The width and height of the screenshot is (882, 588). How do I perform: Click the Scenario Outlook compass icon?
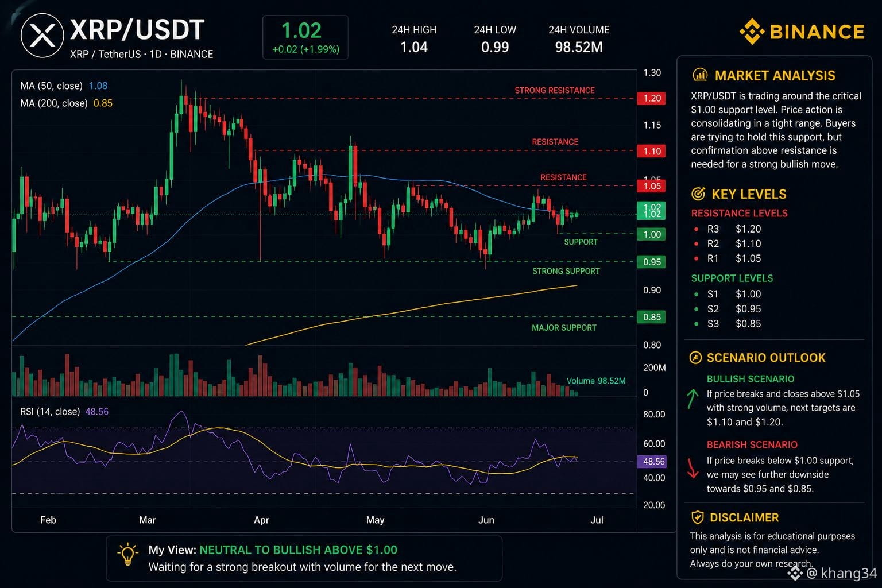(x=695, y=358)
